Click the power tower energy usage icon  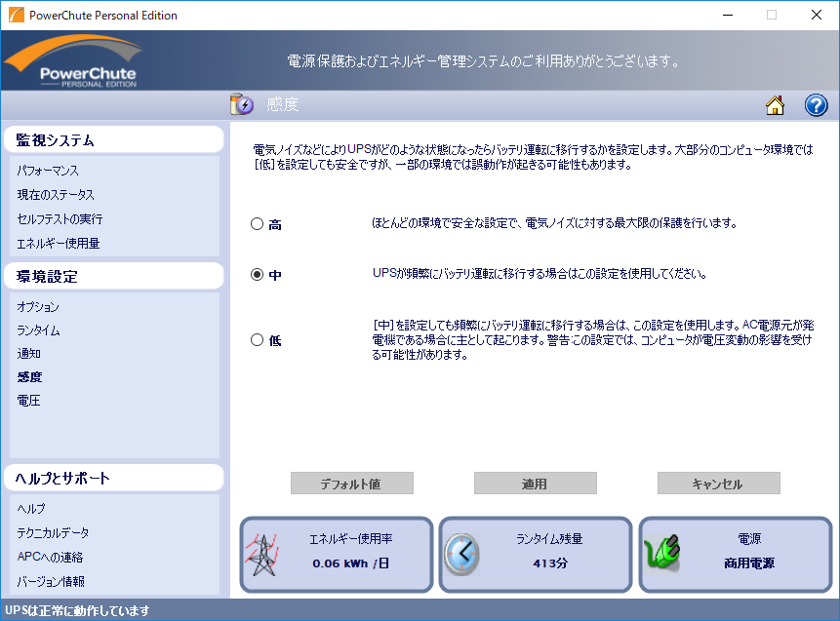[x=262, y=555]
